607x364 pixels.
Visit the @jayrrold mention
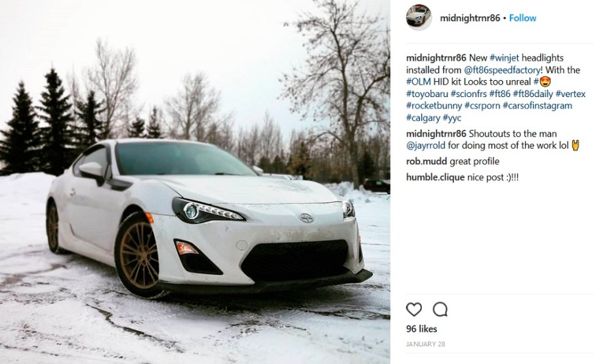coord(426,146)
